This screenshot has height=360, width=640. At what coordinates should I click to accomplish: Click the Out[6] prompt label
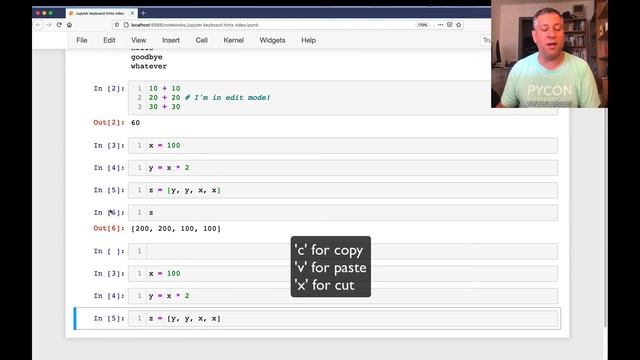click(x=109, y=228)
